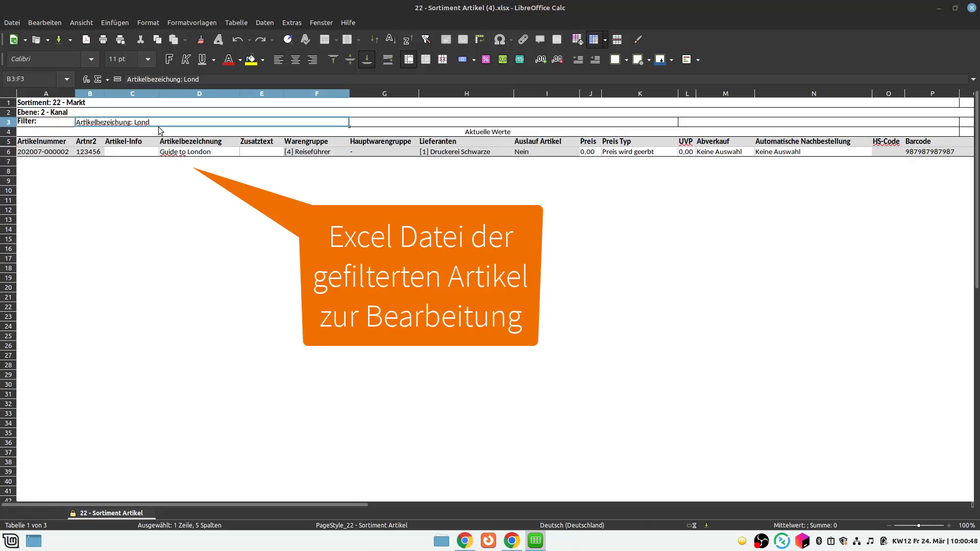980x551 pixels.
Task: Add a decimal place
Action: tap(541, 60)
